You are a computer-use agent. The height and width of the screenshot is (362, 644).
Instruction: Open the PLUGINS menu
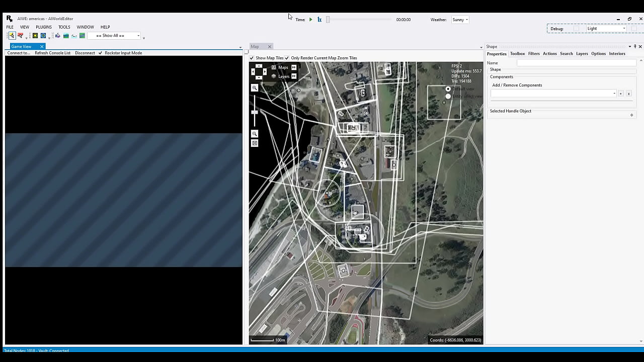click(x=44, y=27)
